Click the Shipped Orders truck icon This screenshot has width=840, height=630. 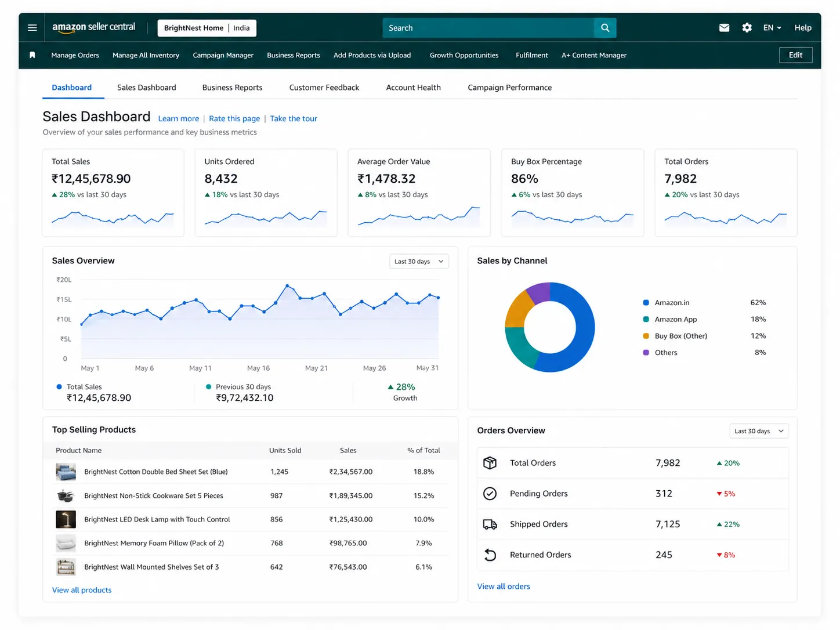(490, 524)
